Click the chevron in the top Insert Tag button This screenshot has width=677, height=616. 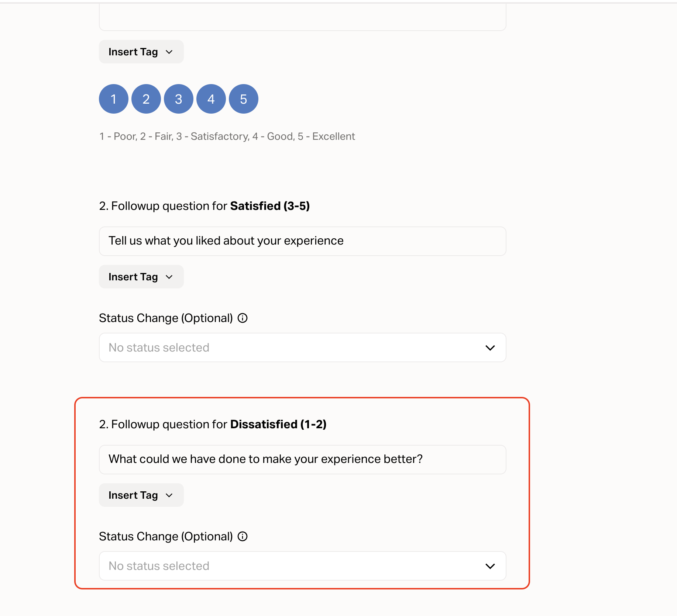click(169, 52)
